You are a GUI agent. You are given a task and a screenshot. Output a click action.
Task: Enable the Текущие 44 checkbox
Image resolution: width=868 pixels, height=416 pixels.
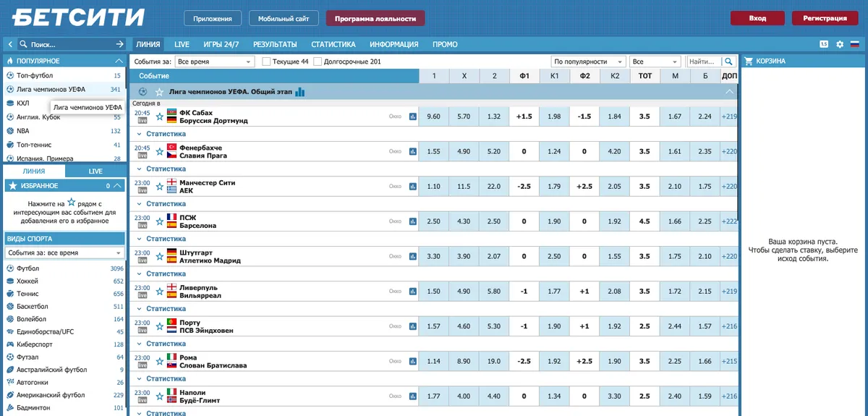click(266, 61)
